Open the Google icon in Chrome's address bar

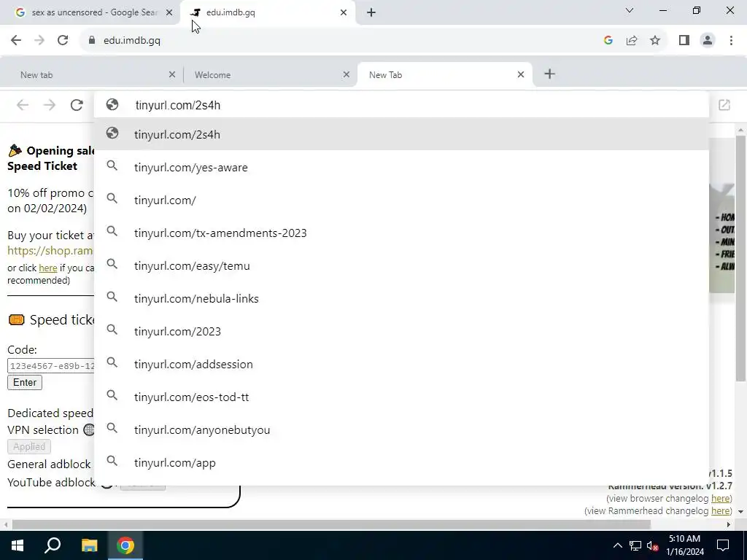[608, 41]
